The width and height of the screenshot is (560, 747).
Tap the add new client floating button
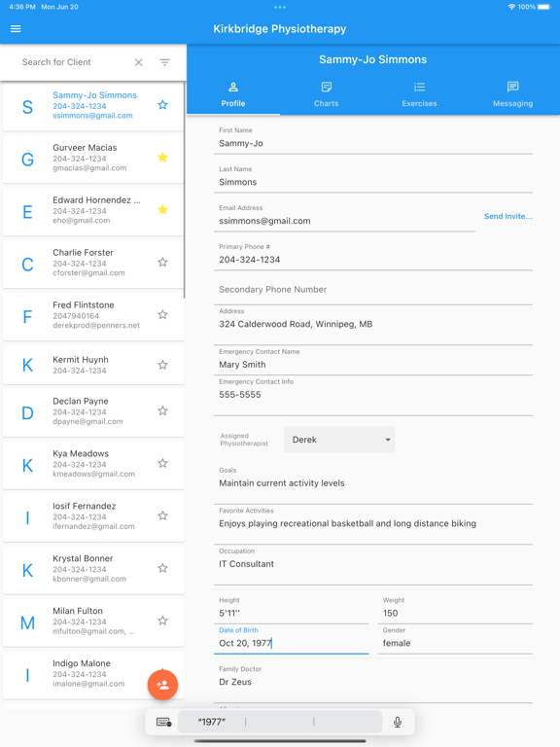162,685
